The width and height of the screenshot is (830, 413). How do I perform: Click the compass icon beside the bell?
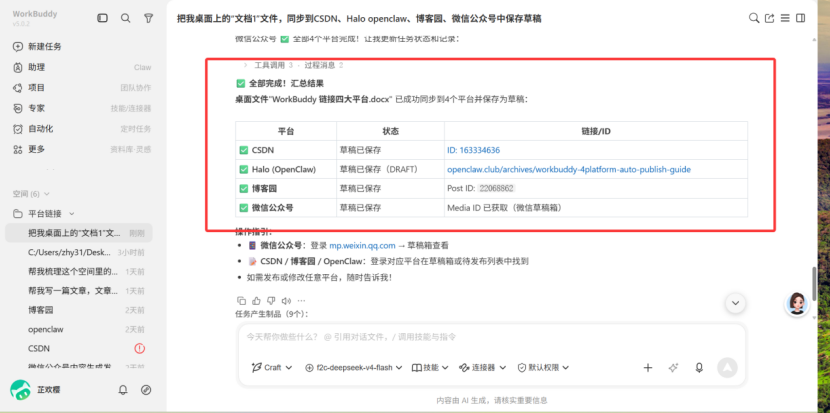pyautogui.click(x=146, y=390)
